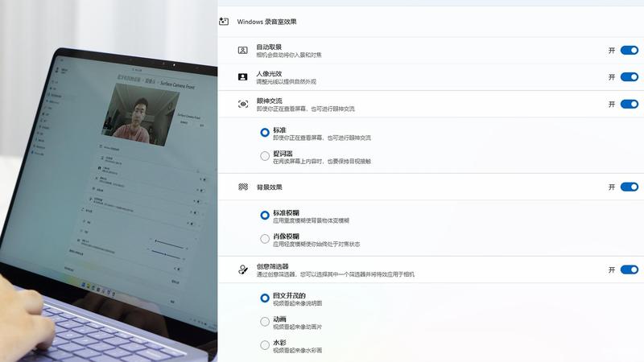
Task: Choose the 肖像模糊 radio option
Action: (265, 239)
